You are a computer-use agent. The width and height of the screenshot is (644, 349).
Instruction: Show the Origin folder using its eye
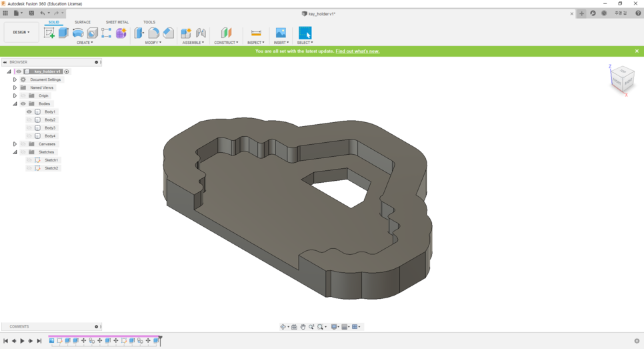(23, 96)
